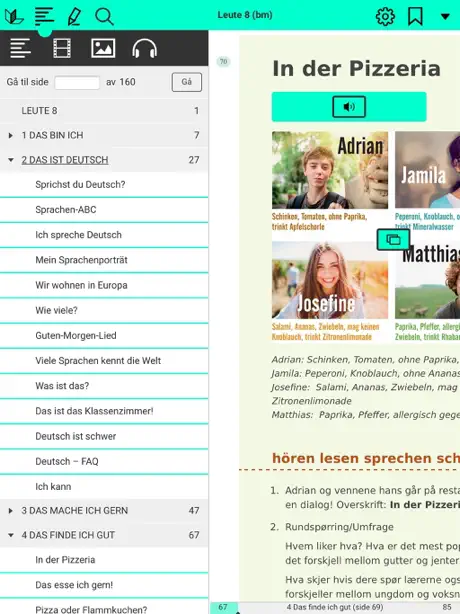Viewport: 460px width, 614px height.
Task: Switch to the text contents tab
Action: [x=20, y=48]
